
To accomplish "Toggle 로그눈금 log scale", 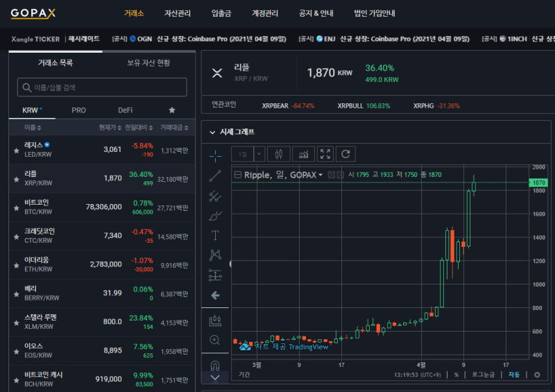I will click(483, 375).
